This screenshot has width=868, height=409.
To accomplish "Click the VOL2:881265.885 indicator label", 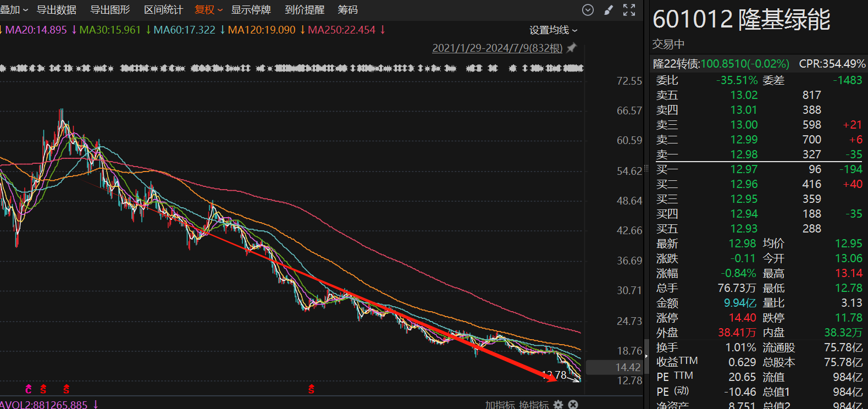I will tap(44, 405).
